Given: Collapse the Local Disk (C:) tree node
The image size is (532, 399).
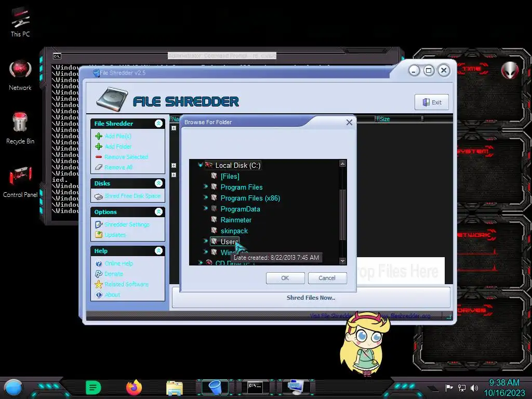Looking at the screenshot, I should 200,165.
